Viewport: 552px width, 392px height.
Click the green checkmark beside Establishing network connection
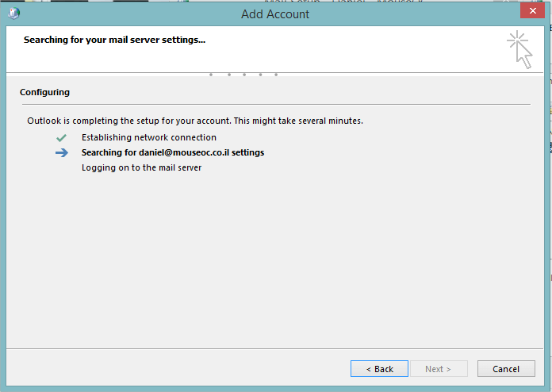61,138
